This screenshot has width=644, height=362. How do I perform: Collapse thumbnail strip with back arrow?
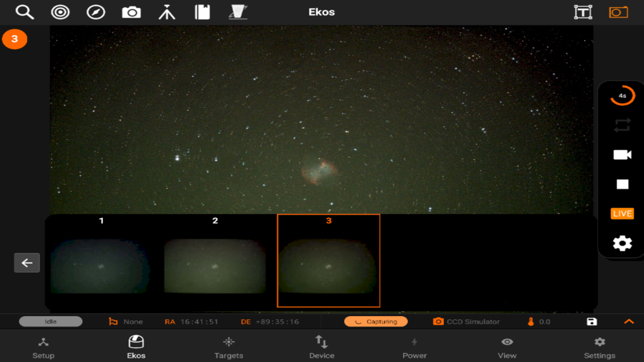pos(27,262)
